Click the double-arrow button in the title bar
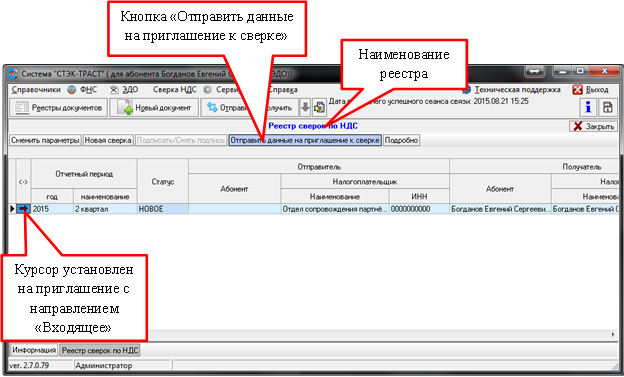Image resolution: width=624 pixels, height=377 pixels. (534, 71)
